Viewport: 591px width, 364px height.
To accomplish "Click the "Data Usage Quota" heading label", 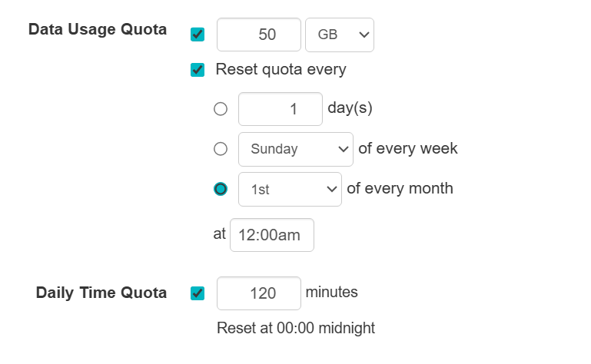I will tap(98, 30).
